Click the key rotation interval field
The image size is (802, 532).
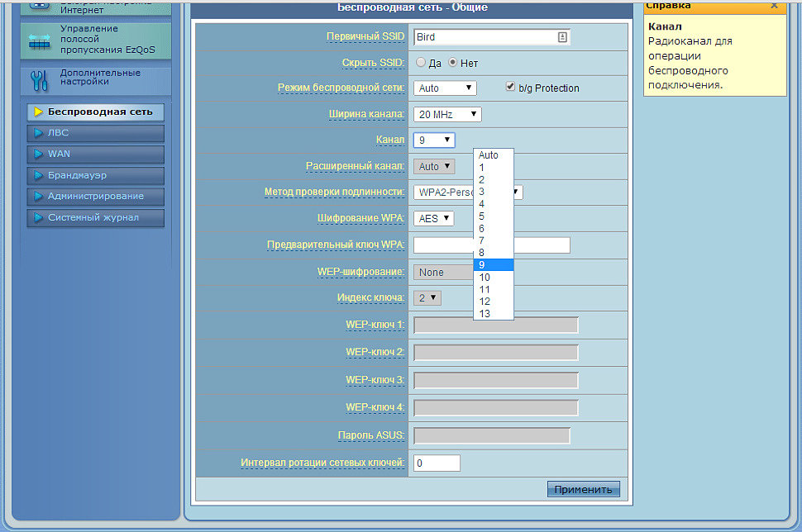437,463
